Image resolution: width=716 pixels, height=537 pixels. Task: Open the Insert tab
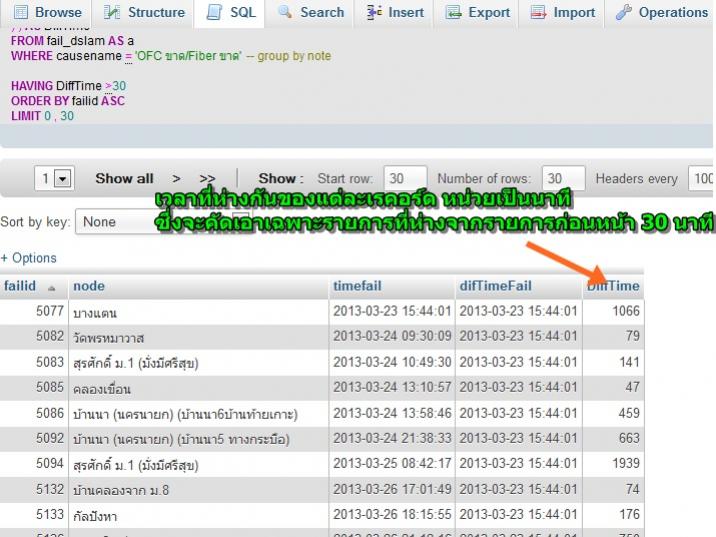tap(395, 12)
